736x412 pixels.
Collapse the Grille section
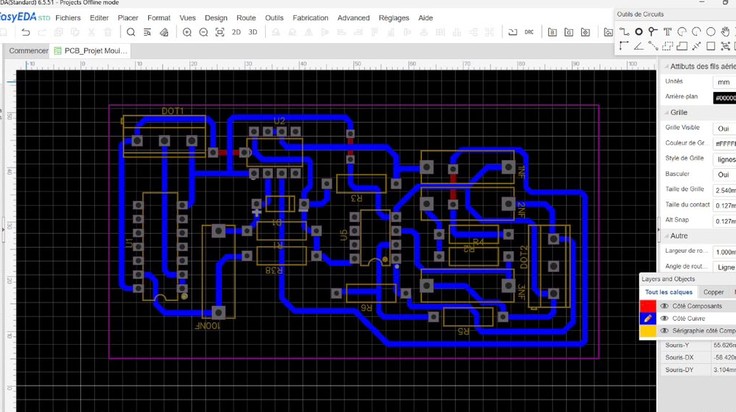point(666,113)
